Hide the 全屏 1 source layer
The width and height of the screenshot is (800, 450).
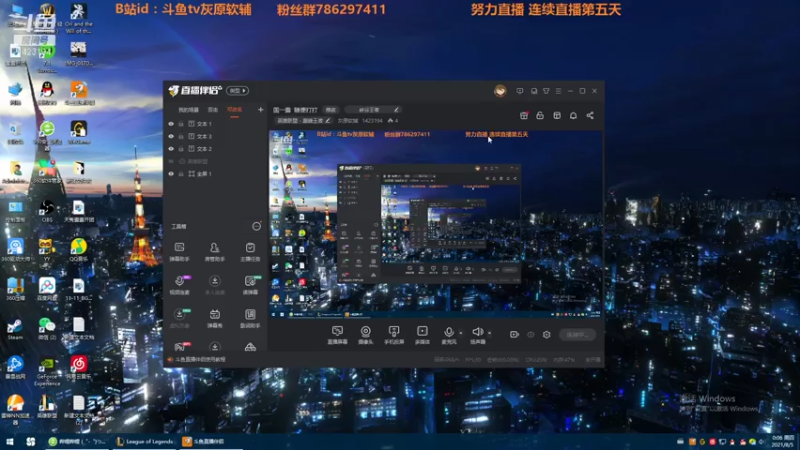coord(171,174)
